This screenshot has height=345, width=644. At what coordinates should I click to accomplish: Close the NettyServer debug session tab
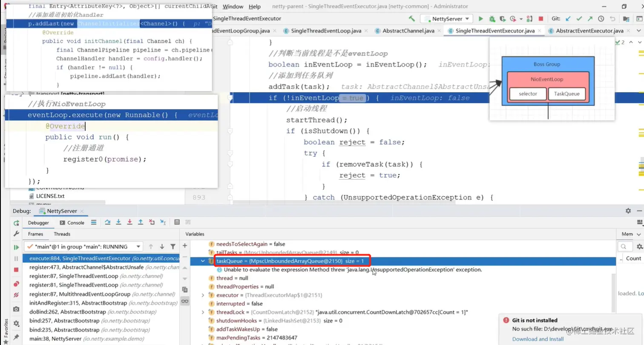click(82, 211)
